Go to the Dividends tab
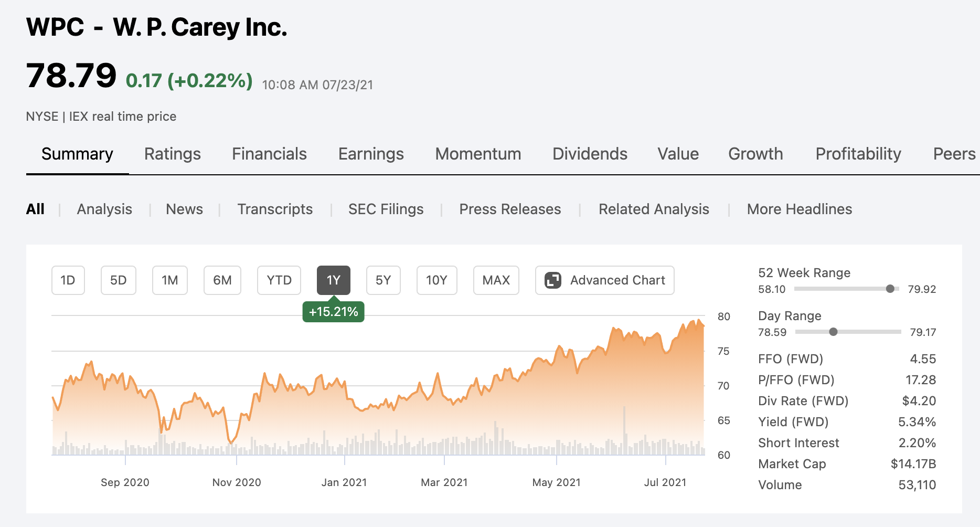This screenshot has height=527, width=980. point(590,154)
